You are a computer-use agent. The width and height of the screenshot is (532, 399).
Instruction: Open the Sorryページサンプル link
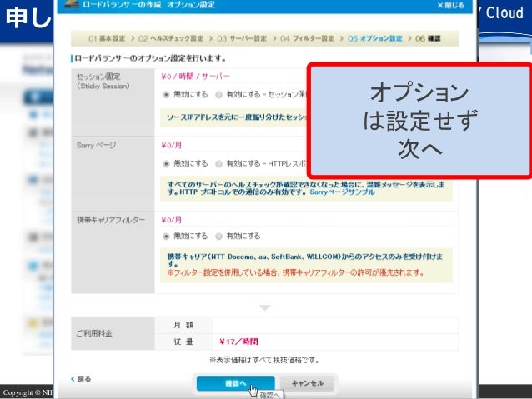coord(343,192)
